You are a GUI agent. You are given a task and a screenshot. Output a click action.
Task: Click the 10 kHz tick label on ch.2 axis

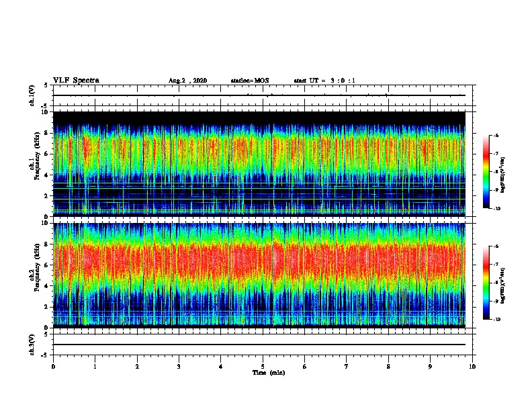[x=44, y=223]
